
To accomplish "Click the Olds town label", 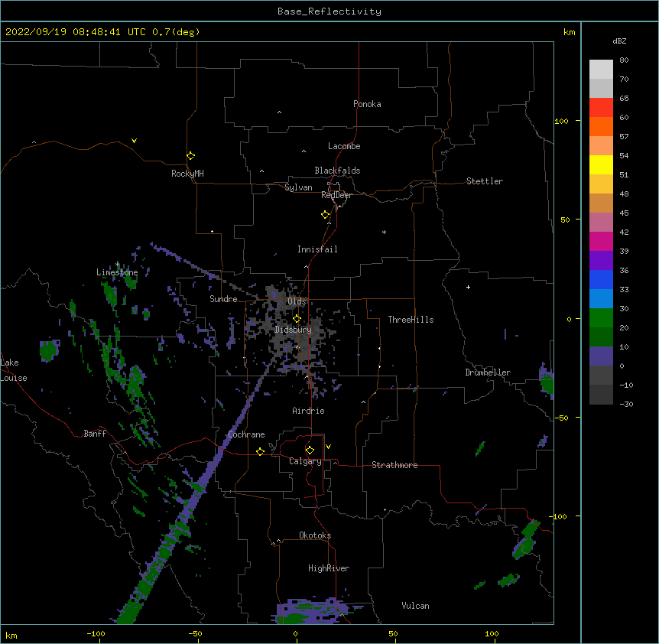I will (297, 301).
